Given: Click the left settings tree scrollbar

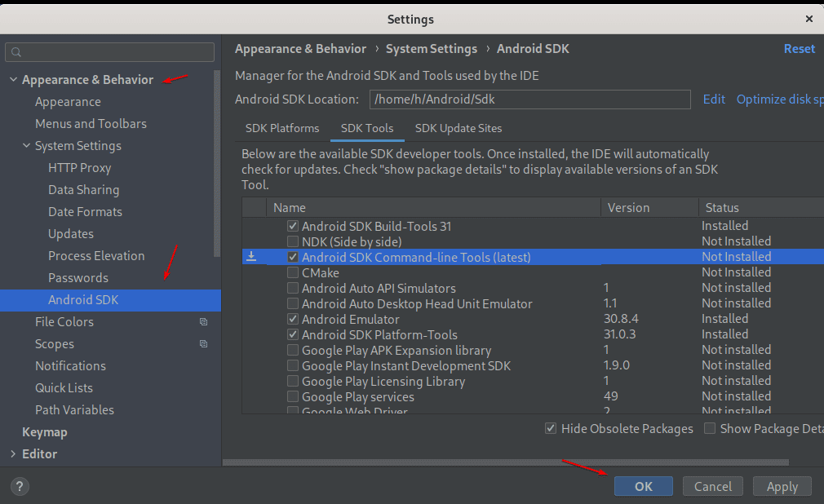Looking at the screenshot, I should point(217,164).
